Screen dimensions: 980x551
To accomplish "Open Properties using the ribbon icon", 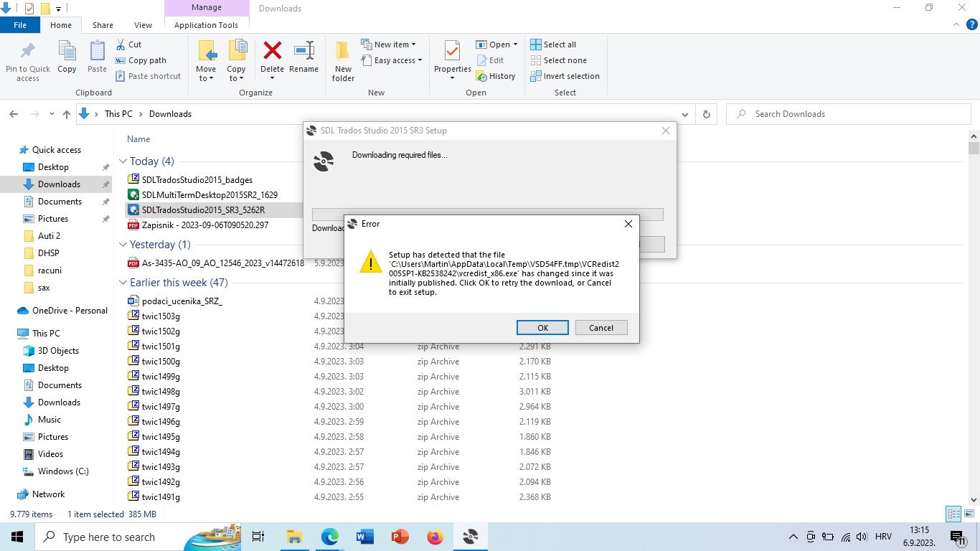I will [452, 57].
